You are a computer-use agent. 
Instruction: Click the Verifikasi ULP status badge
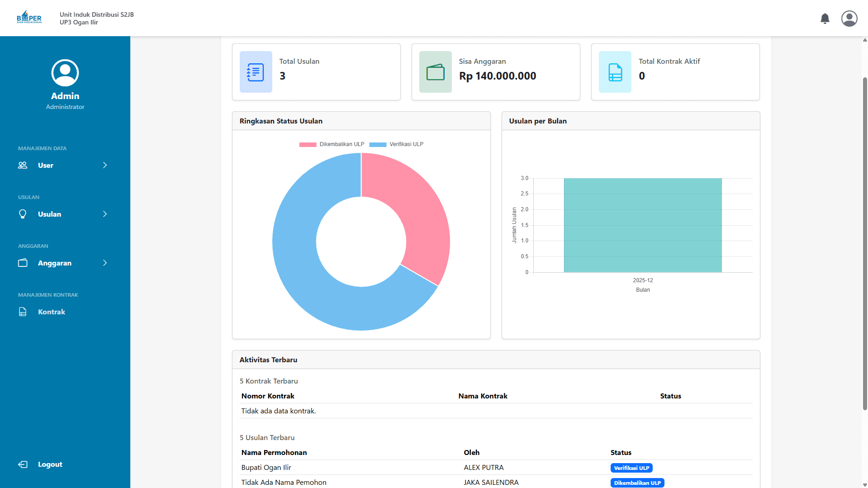(631, 468)
